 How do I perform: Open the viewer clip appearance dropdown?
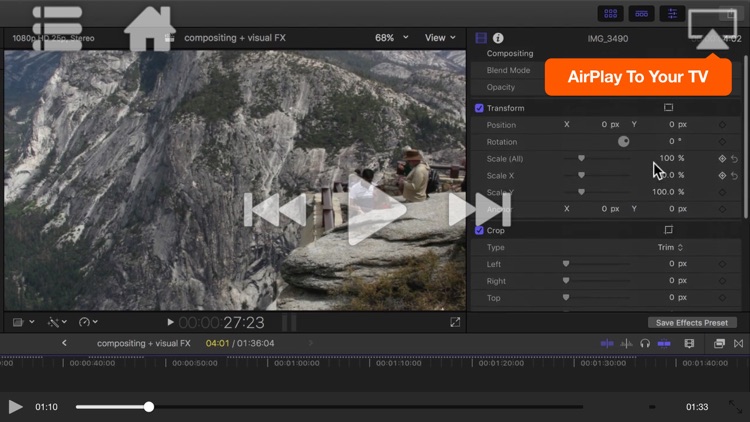(x=23, y=322)
